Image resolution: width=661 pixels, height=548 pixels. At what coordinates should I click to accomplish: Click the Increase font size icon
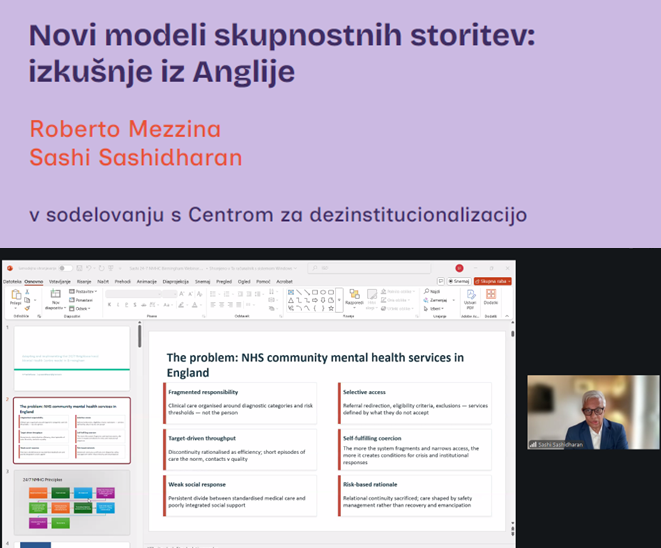coord(182,294)
